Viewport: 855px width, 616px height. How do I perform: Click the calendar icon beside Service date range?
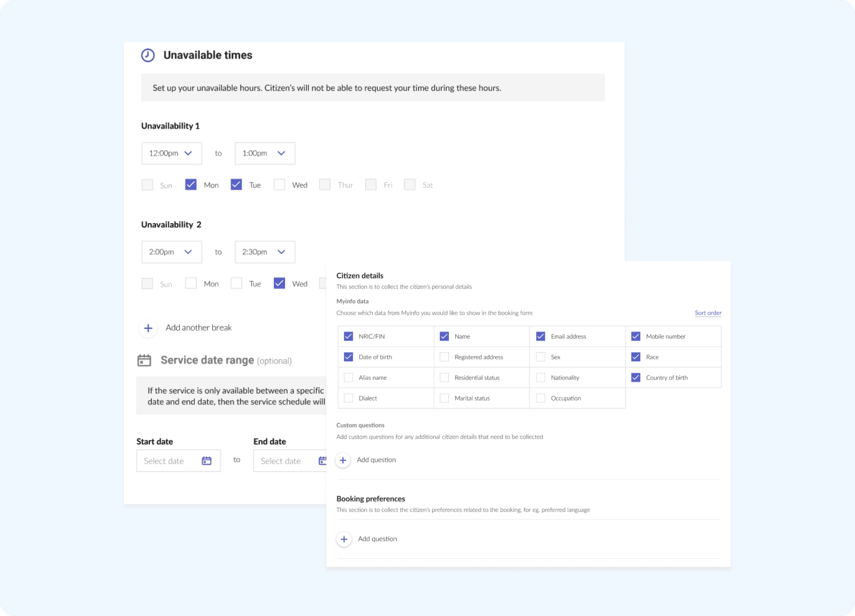[144, 361]
